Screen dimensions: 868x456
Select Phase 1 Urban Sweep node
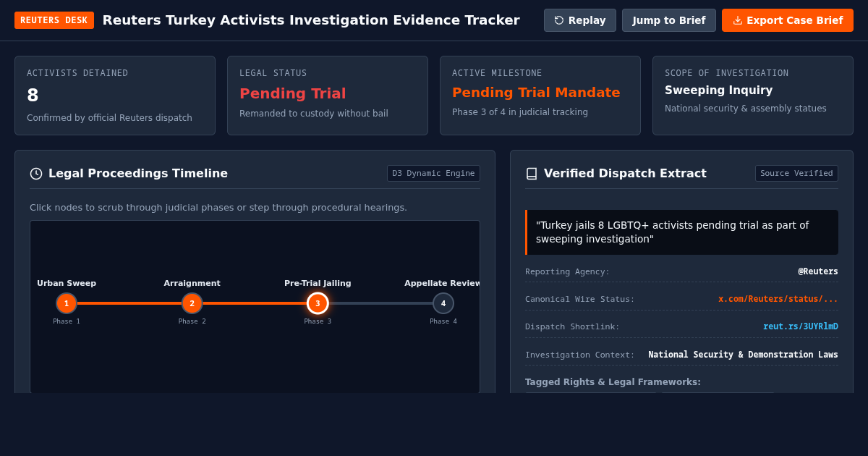(67, 303)
